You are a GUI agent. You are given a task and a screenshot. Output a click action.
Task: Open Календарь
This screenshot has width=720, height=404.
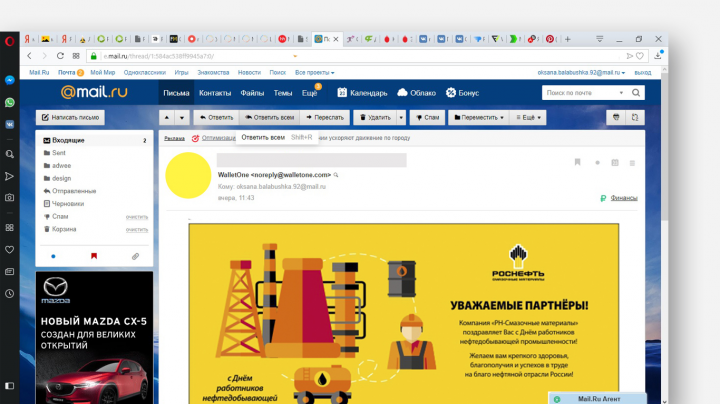[362, 93]
